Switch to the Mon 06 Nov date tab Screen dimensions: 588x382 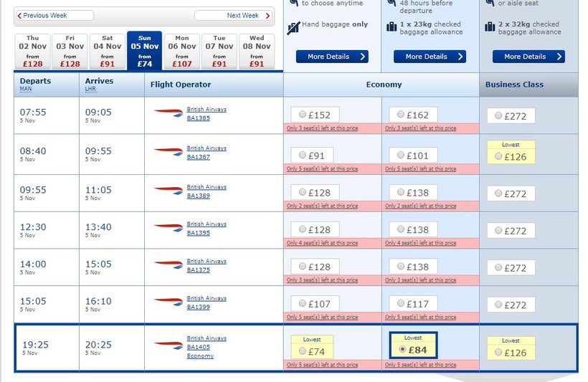tap(182, 52)
